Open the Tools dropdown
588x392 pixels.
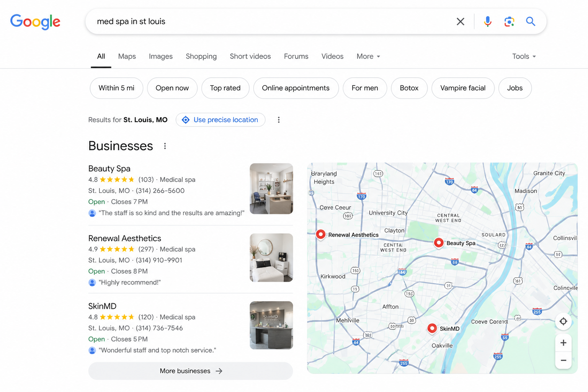(524, 56)
